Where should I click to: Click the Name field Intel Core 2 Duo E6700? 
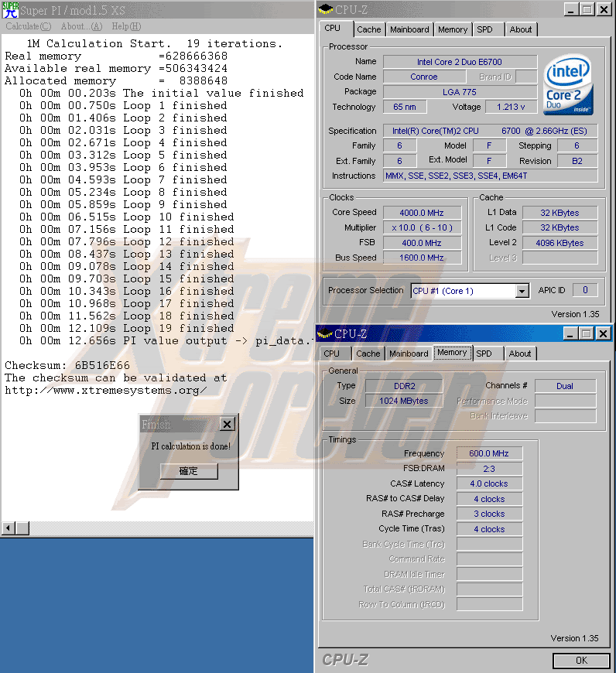pos(460,62)
